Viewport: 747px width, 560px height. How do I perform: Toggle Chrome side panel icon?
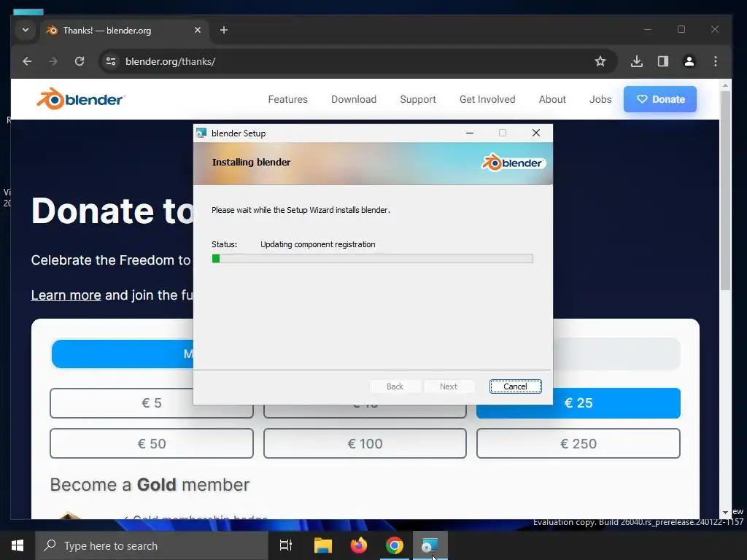click(663, 61)
